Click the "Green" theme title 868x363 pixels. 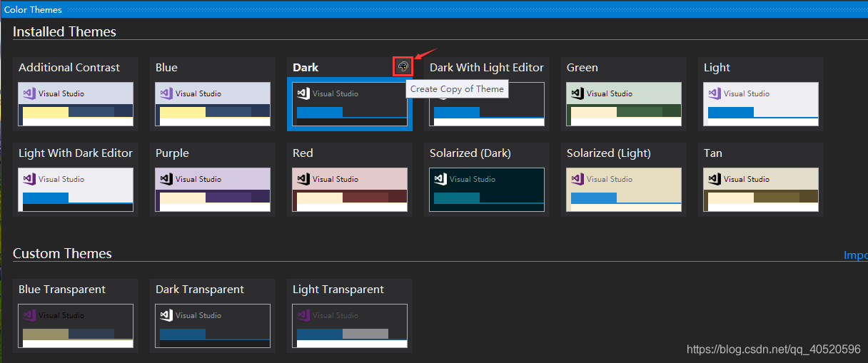click(x=582, y=68)
